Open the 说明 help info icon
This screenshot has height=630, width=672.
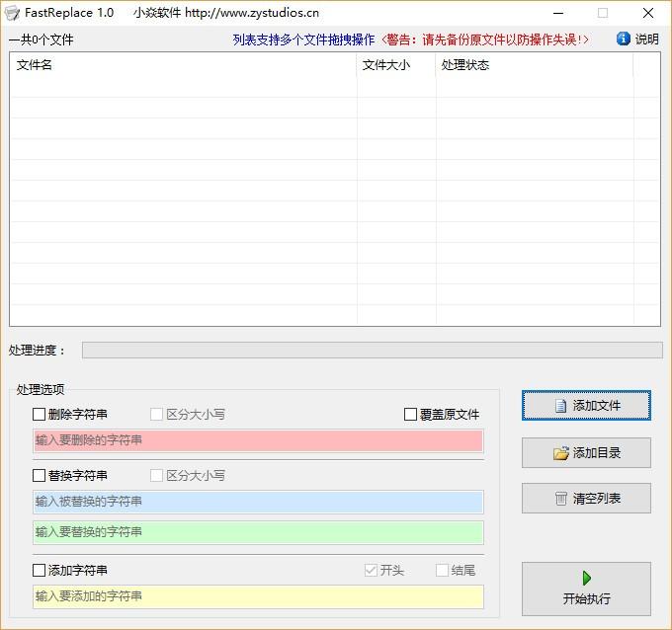(x=624, y=39)
